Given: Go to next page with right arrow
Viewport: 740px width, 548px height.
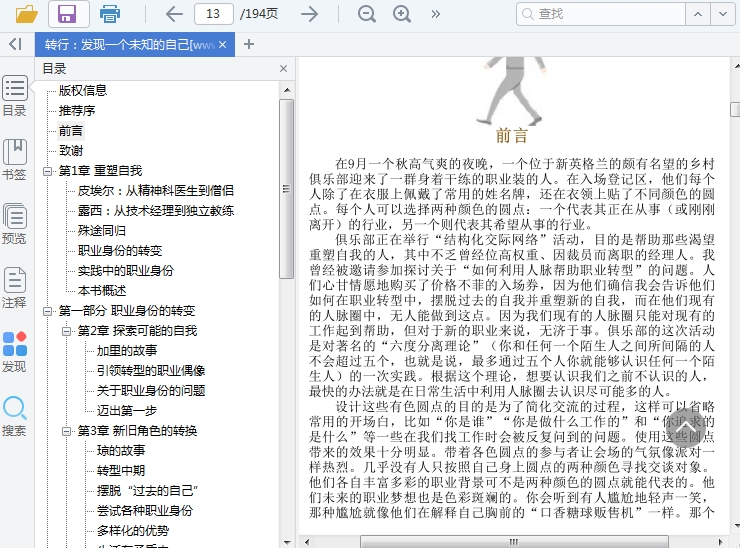Looking at the screenshot, I should click(x=310, y=14).
